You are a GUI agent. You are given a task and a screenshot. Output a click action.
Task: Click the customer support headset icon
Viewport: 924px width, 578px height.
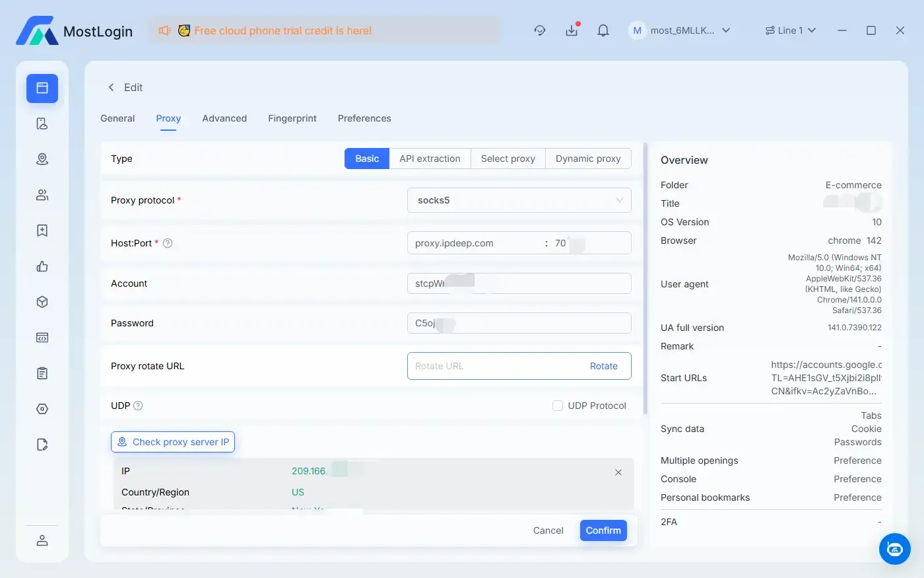pos(539,30)
